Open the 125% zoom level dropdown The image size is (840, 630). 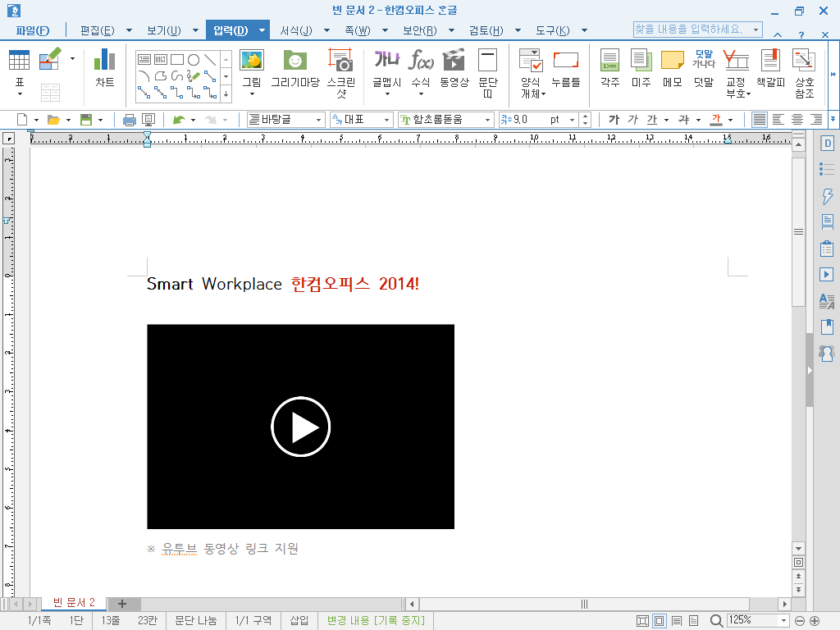783,620
